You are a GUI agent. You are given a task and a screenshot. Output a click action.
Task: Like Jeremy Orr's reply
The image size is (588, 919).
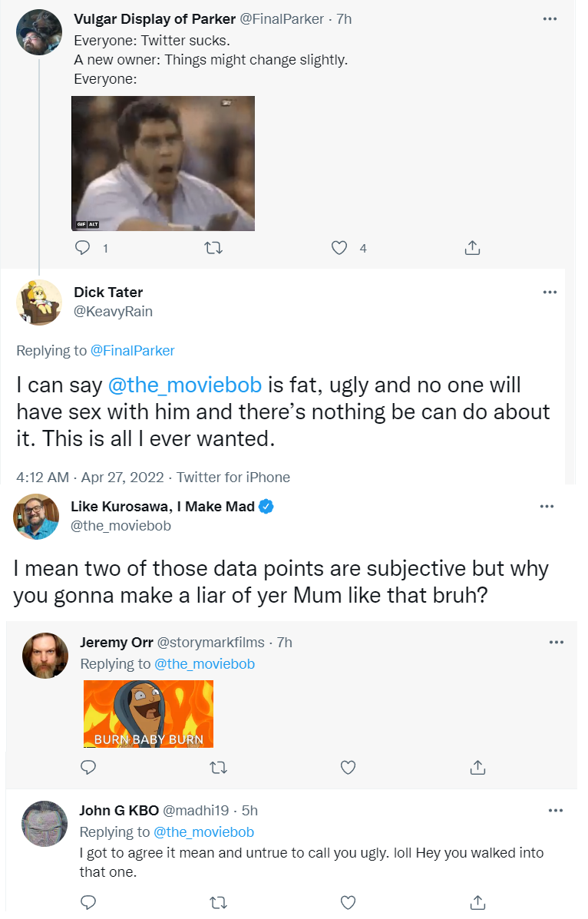[349, 767]
